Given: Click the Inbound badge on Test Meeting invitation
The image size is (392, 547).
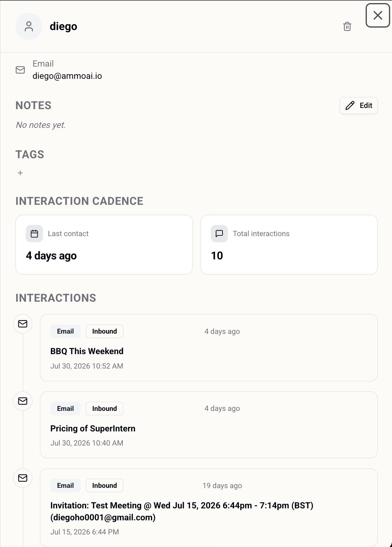Looking at the screenshot, I should [x=105, y=486].
